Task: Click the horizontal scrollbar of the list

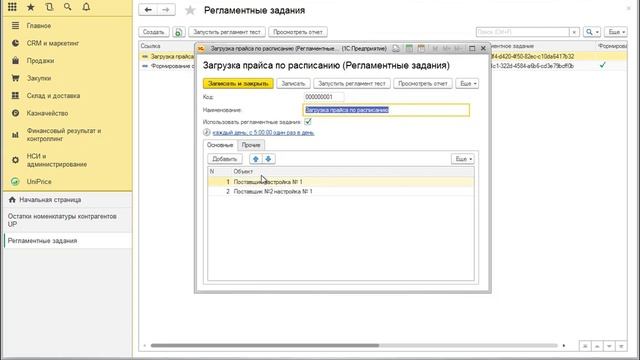Action: pyautogui.click(x=264, y=346)
